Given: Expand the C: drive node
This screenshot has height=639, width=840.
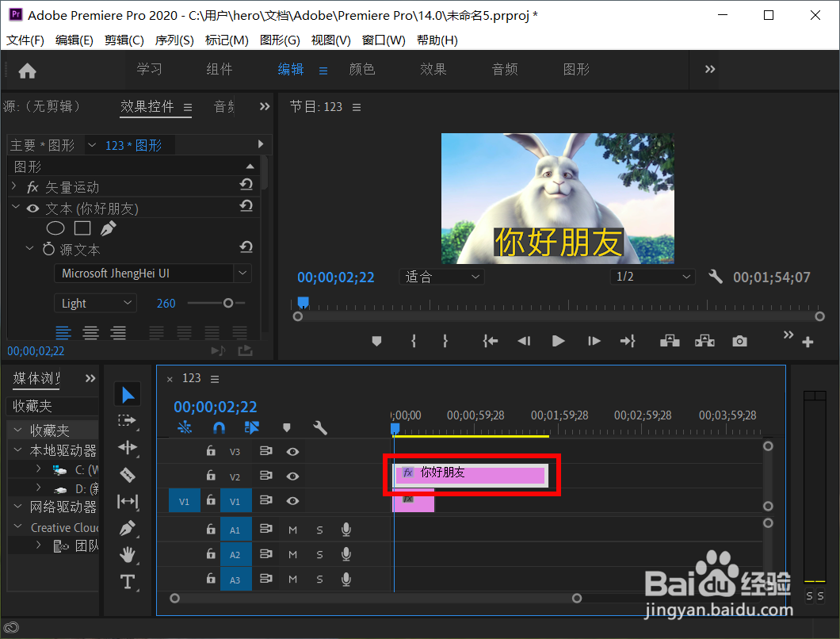Looking at the screenshot, I should (x=38, y=469).
